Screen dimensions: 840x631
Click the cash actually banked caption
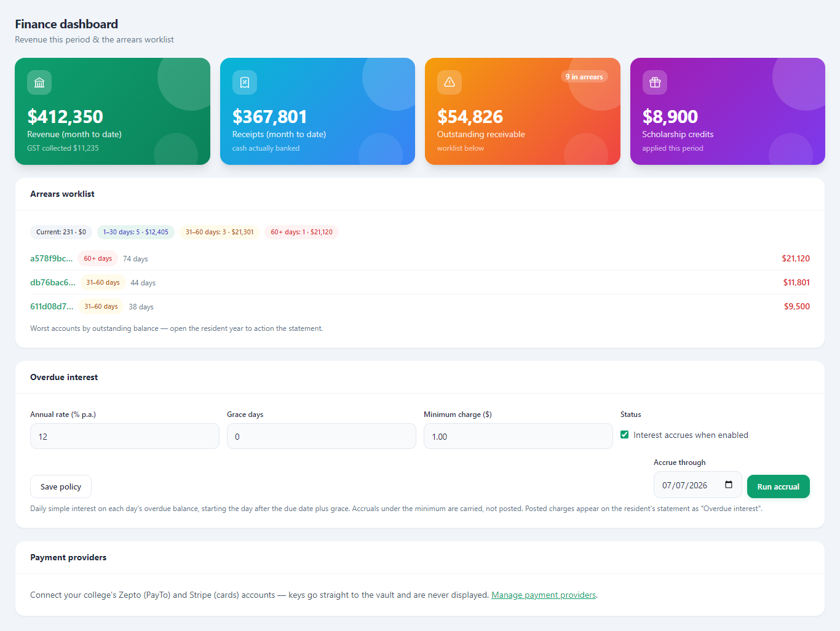pyautogui.click(x=266, y=148)
